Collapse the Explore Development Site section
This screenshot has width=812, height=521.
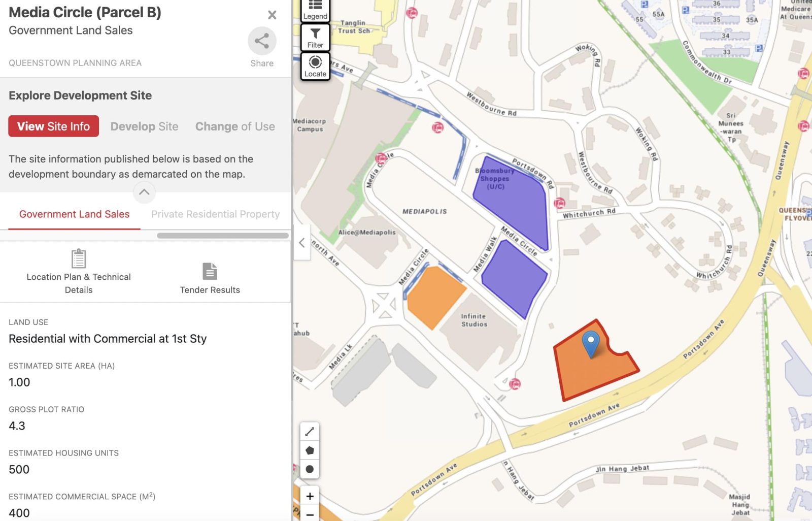pos(144,192)
